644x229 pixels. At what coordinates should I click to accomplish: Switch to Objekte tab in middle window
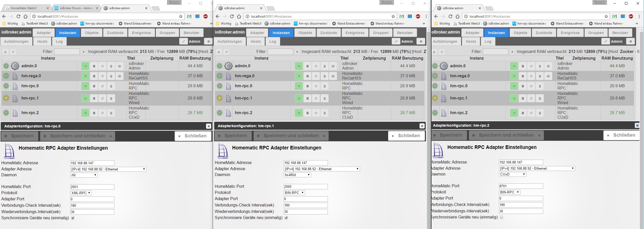(x=305, y=33)
